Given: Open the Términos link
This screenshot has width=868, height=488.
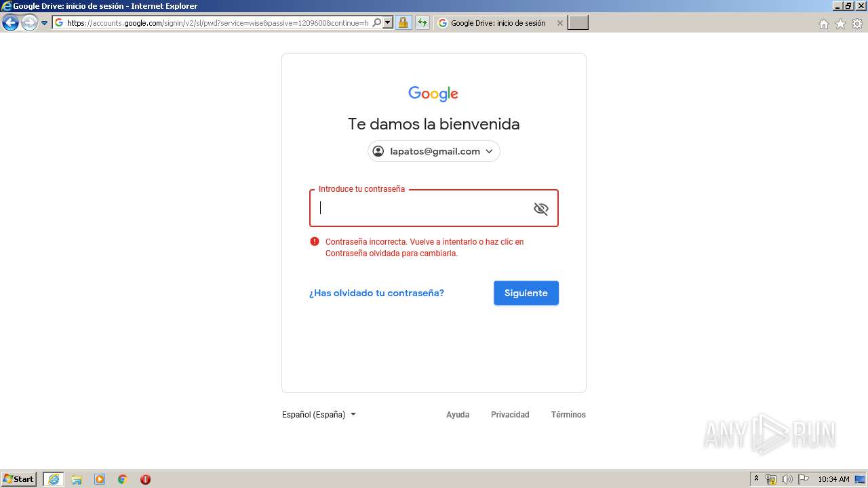Looking at the screenshot, I should click(x=568, y=414).
